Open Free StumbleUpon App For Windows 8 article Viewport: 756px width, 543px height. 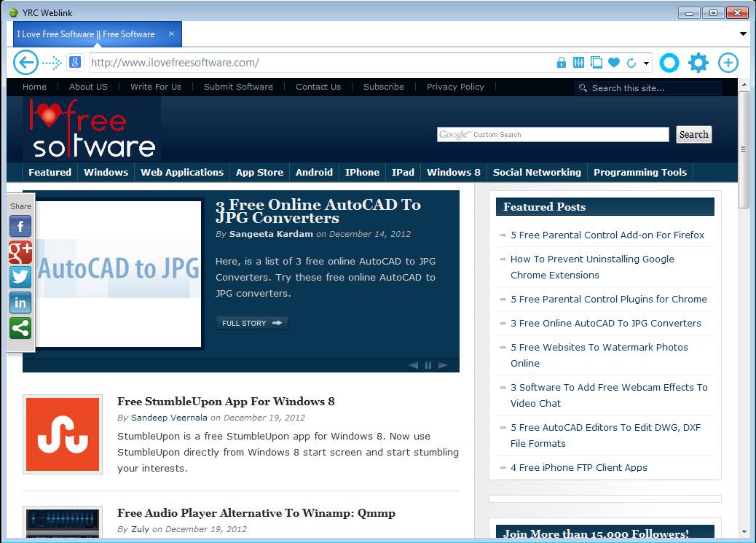226,402
